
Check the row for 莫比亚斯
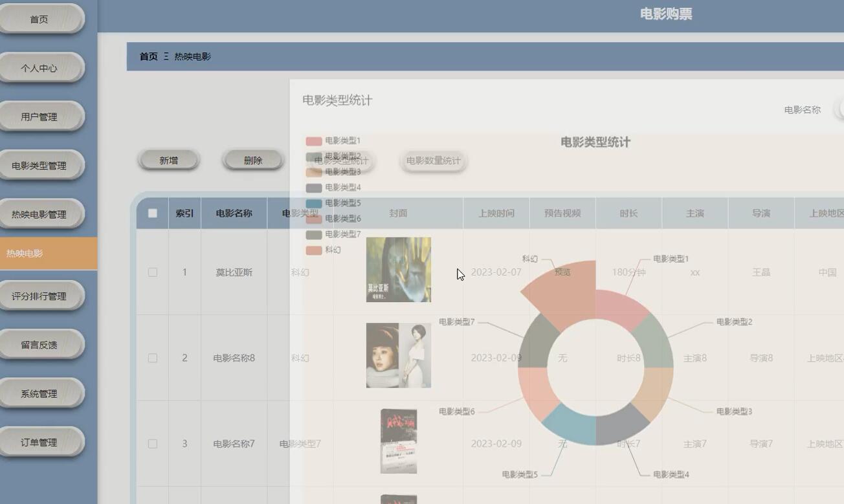(153, 272)
